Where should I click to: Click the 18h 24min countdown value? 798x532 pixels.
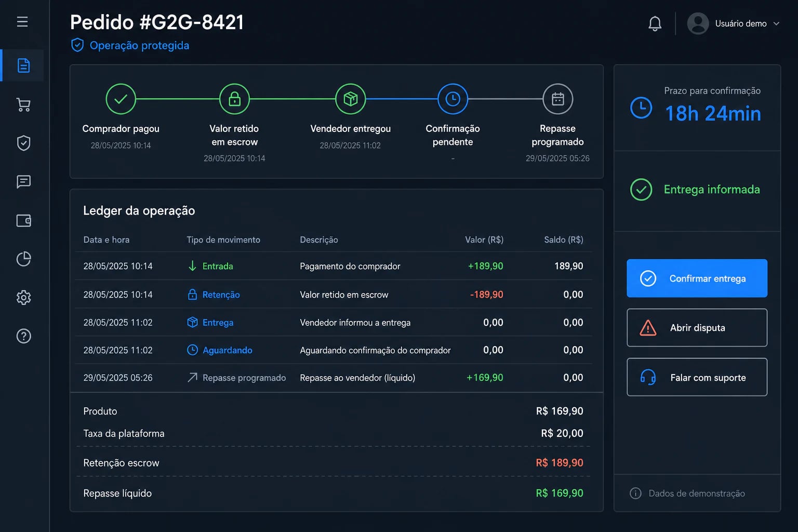click(x=713, y=113)
